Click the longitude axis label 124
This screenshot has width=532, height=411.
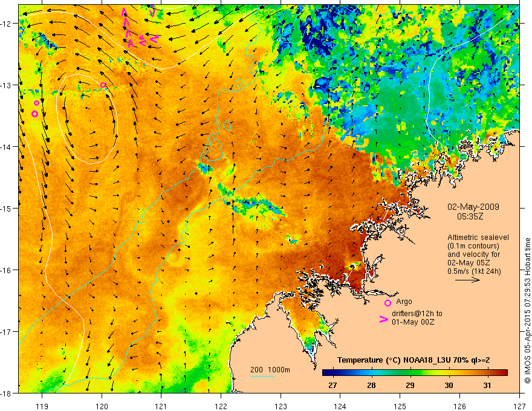[340, 406]
